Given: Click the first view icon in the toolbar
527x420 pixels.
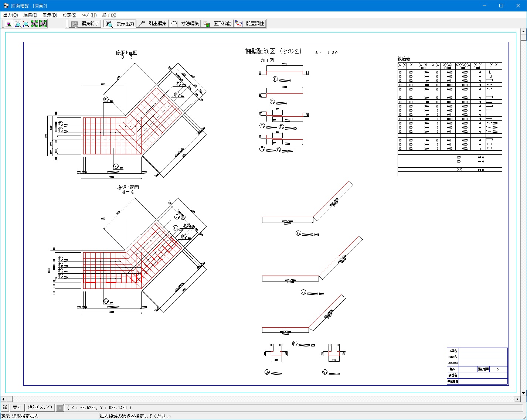Looking at the screenshot, I should coord(9,24).
